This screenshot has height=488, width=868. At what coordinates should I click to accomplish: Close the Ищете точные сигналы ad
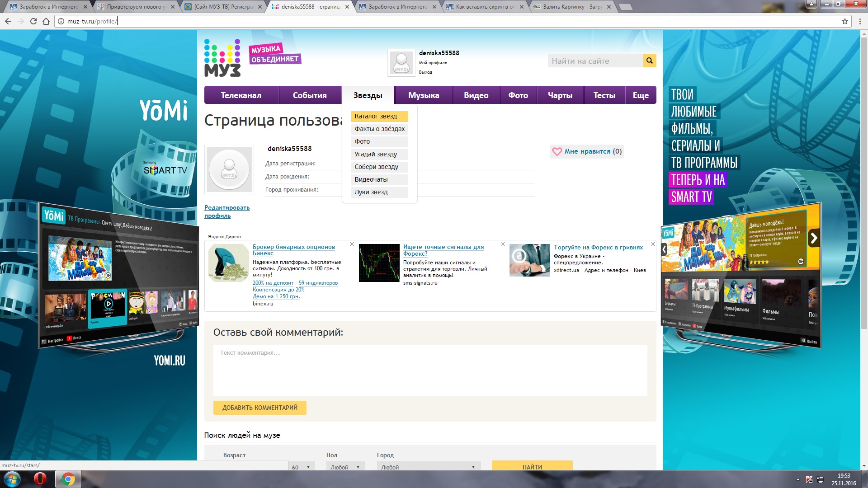coord(503,244)
